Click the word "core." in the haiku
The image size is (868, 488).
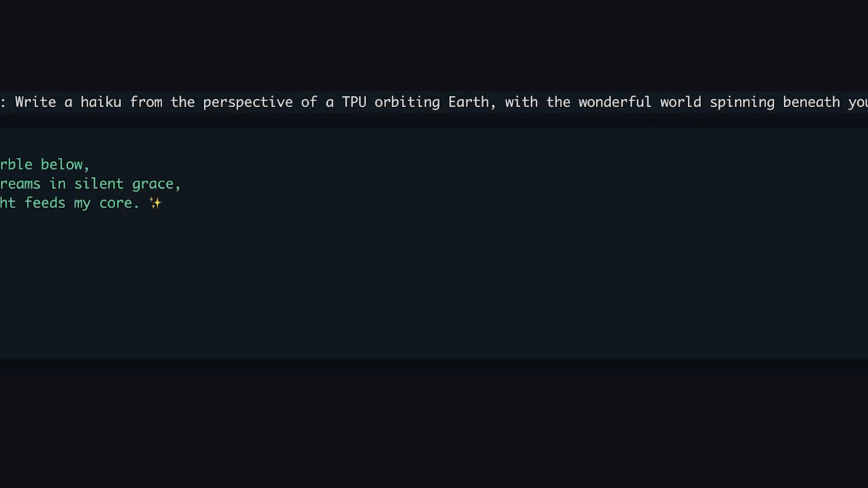click(119, 204)
